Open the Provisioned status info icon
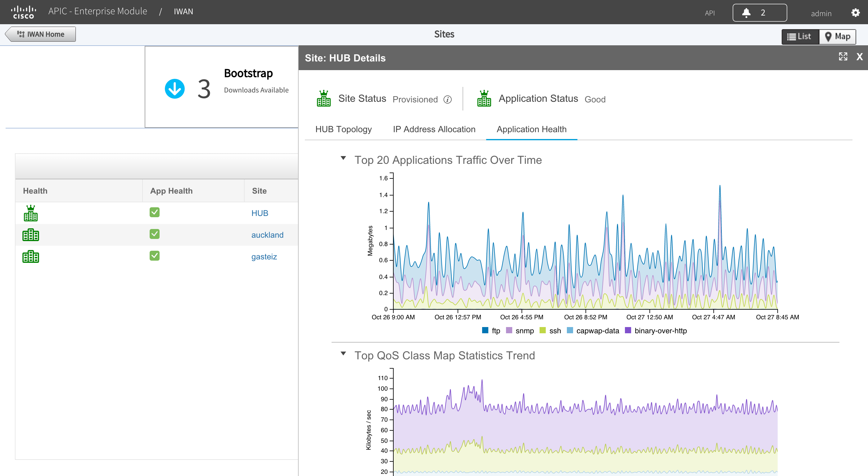 [447, 99]
